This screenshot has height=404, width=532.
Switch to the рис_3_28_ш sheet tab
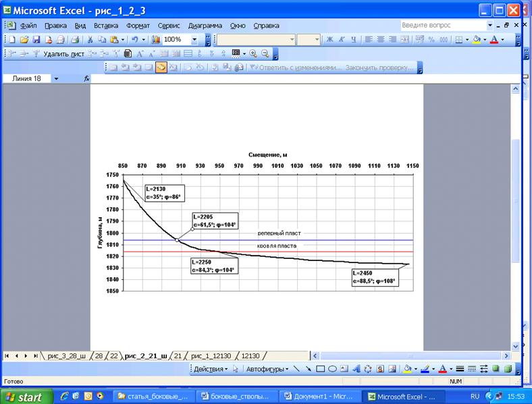point(65,355)
